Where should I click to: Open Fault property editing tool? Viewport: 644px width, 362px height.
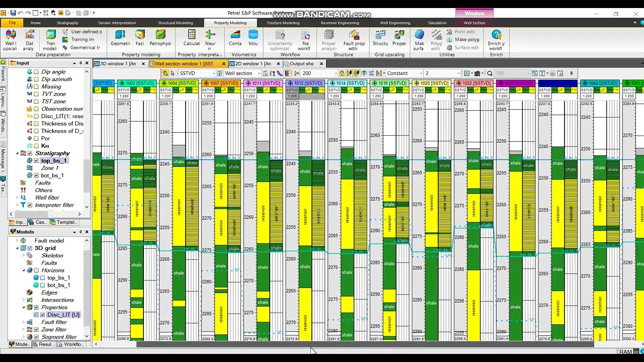click(x=354, y=40)
